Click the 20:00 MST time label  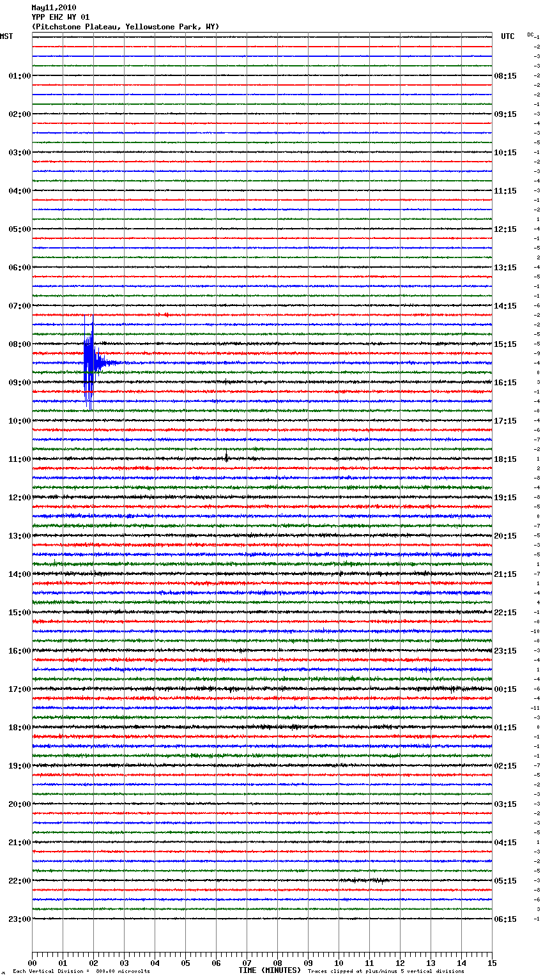click(20, 804)
